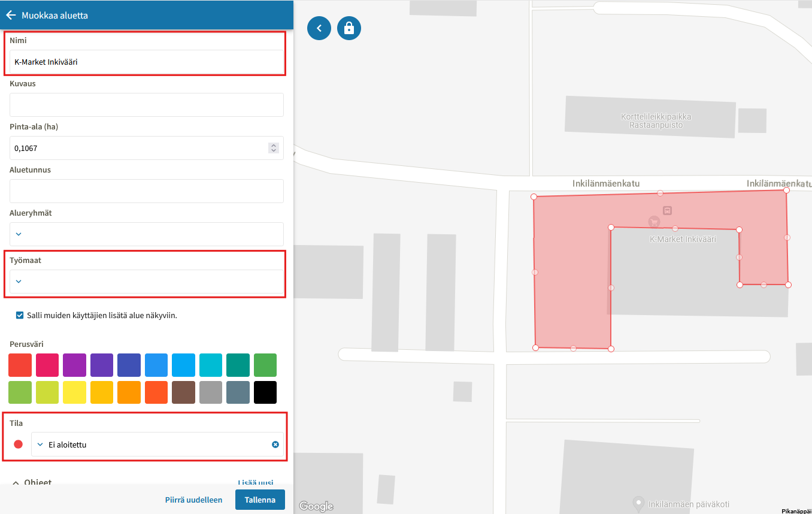The image size is (812, 514).
Task: Pick the deep orange color swatch
Action: (x=156, y=392)
